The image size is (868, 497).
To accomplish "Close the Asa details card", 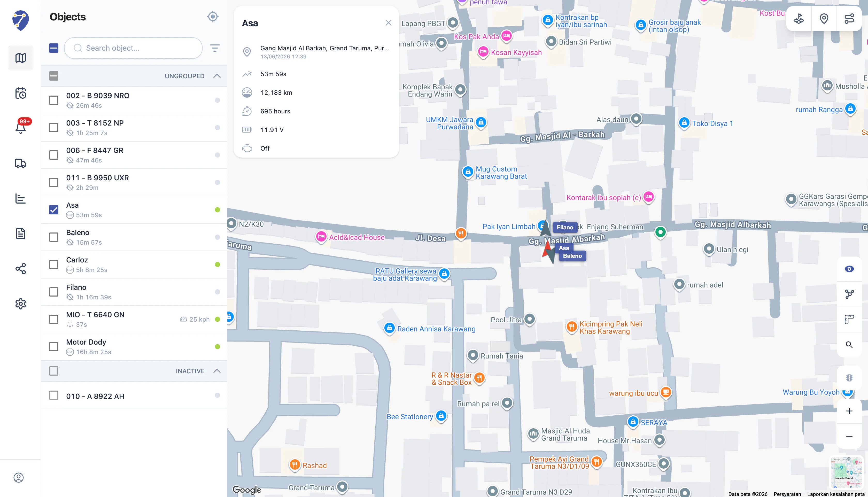I will [389, 23].
